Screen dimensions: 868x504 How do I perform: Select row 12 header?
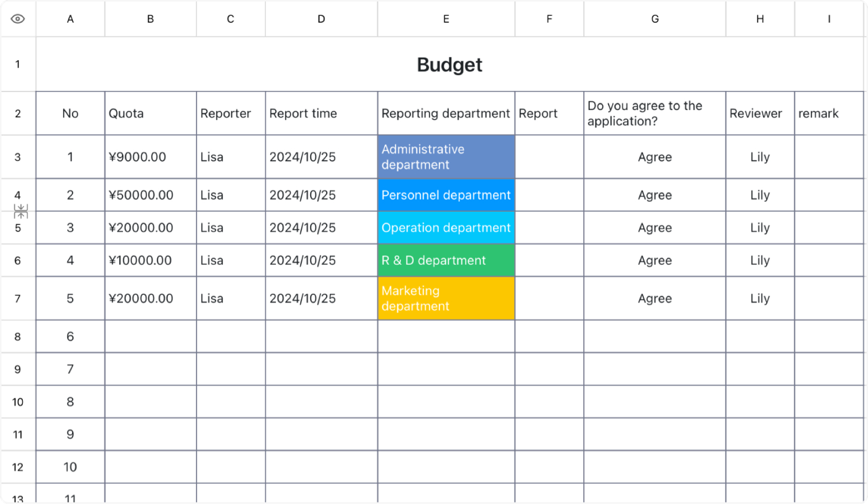coord(18,467)
